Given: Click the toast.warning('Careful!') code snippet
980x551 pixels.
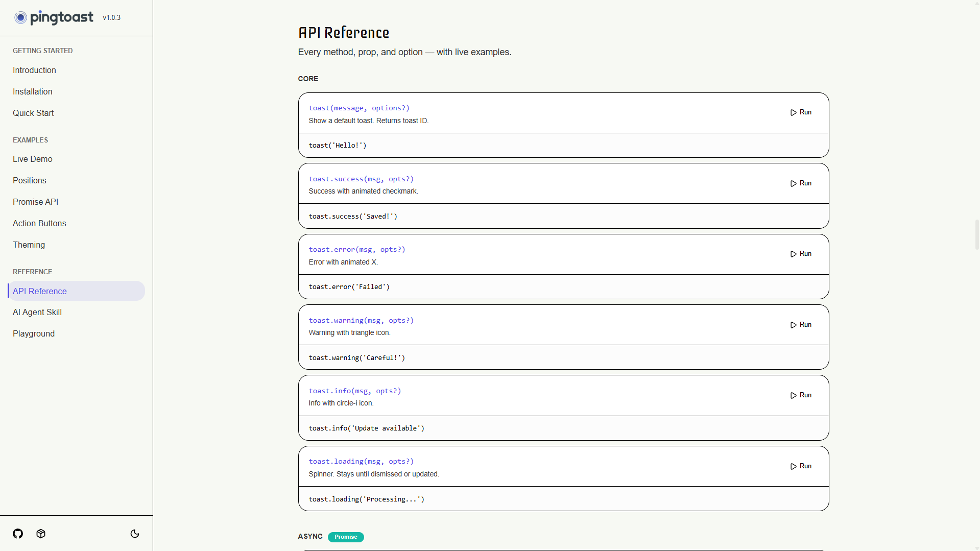Looking at the screenshot, I should pyautogui.click(x=356, y=358).
